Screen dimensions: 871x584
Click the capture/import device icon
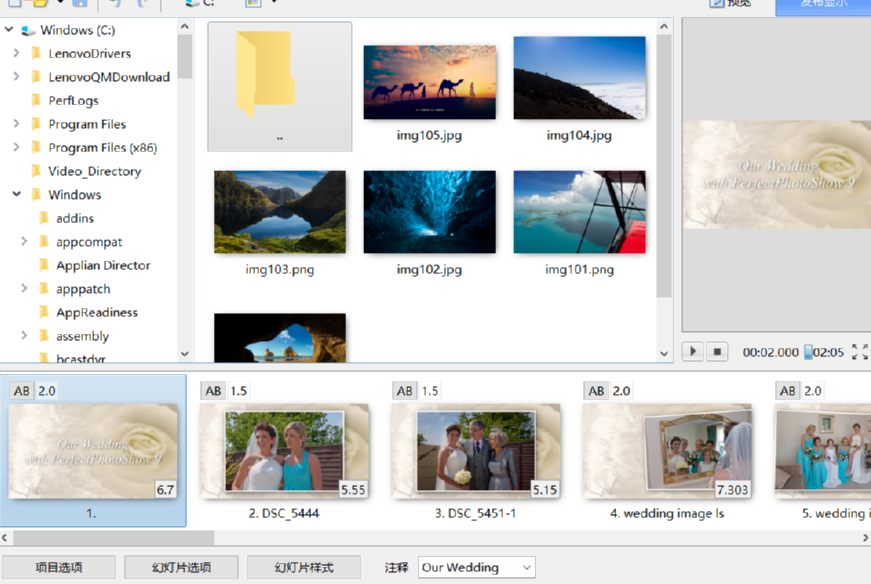click(x=190, y=5)
